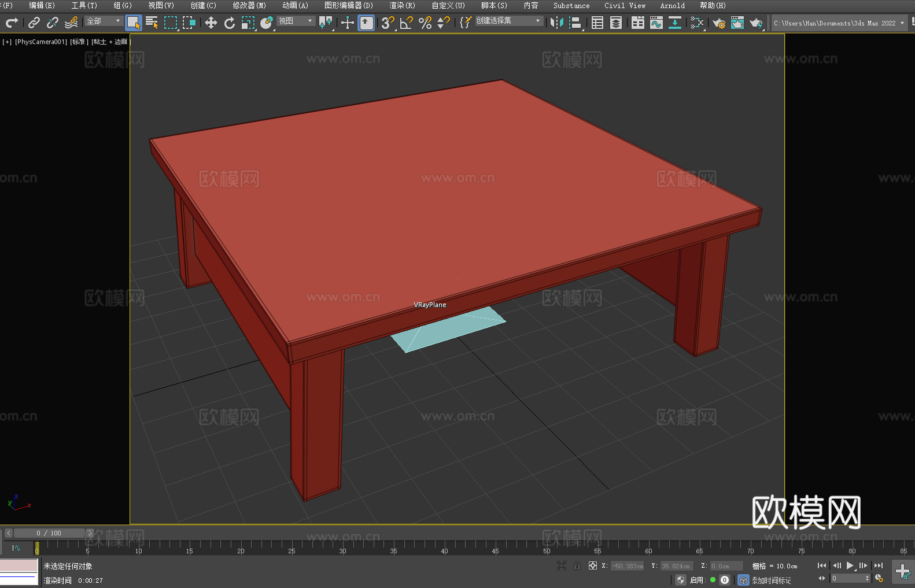Show the Ribbon toggle icon
This screenshot has height=588, width=915.
pos(638,23)
